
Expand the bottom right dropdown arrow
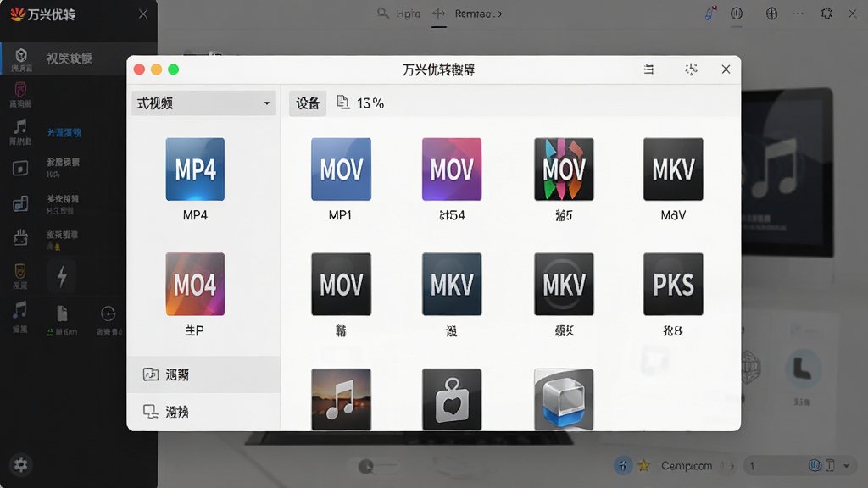847,466
